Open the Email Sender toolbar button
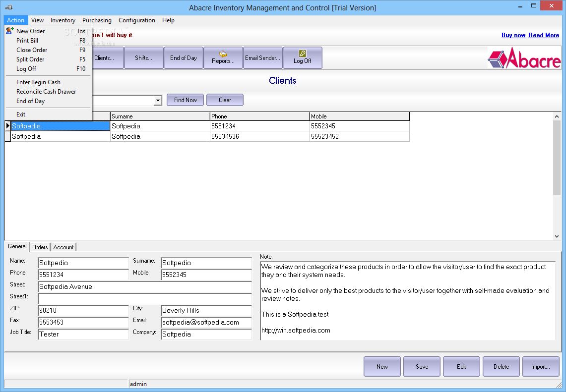The width and height of the screenshot is (566, 392). 263,57
